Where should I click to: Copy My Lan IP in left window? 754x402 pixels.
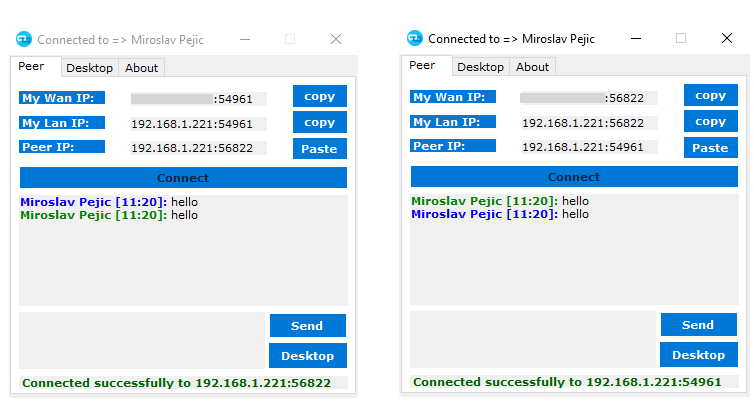320,122
